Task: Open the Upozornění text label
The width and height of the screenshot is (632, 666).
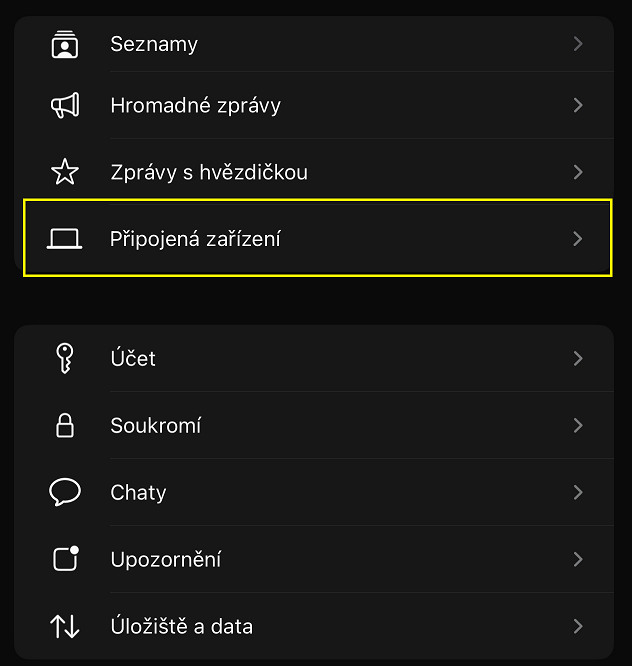Action: (x=166, y=559)
